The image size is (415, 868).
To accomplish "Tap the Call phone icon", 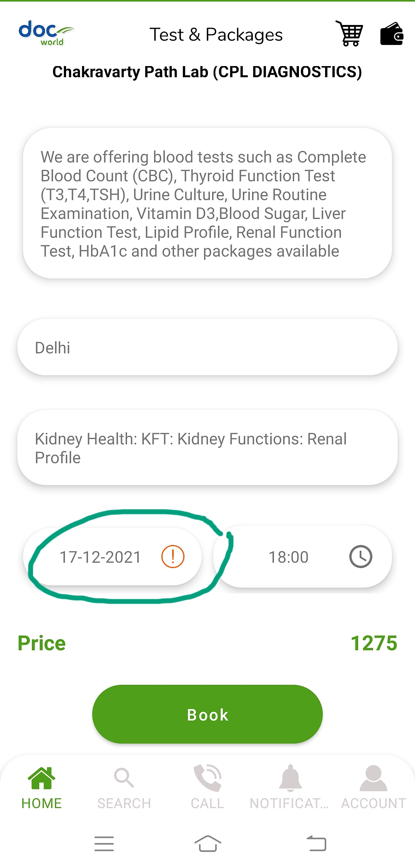I will pos(207,779).
